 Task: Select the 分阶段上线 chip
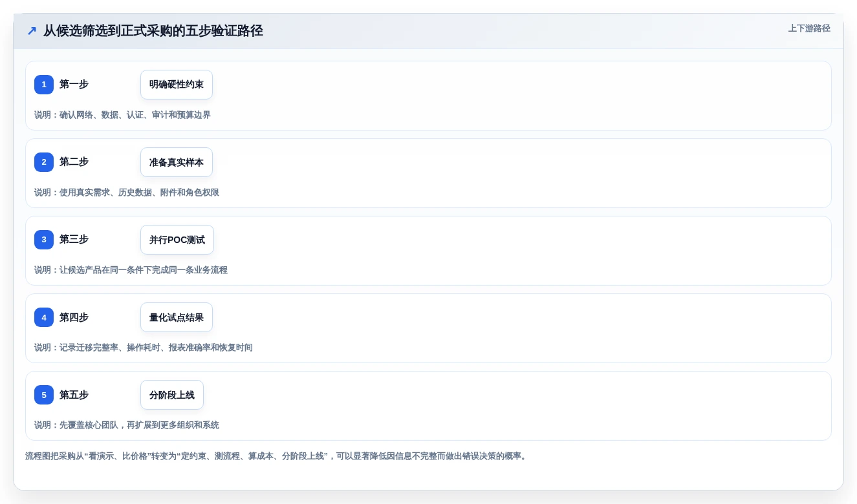172,395
